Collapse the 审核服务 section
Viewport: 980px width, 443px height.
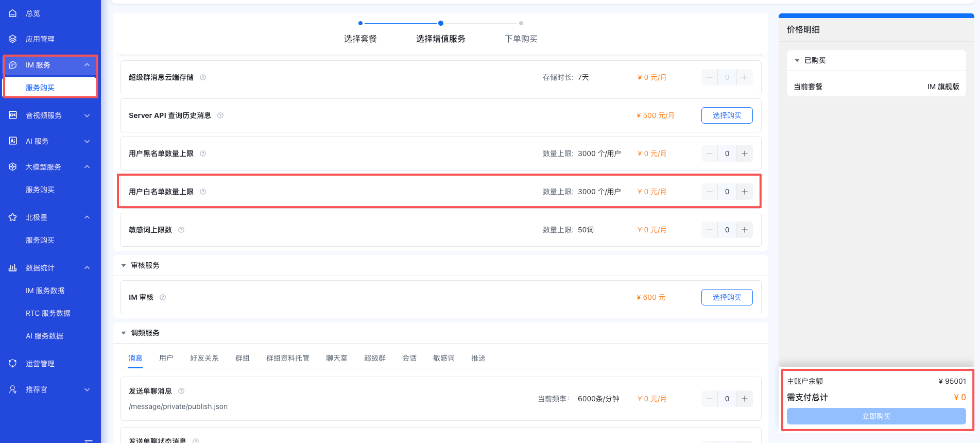pos(124,265)
